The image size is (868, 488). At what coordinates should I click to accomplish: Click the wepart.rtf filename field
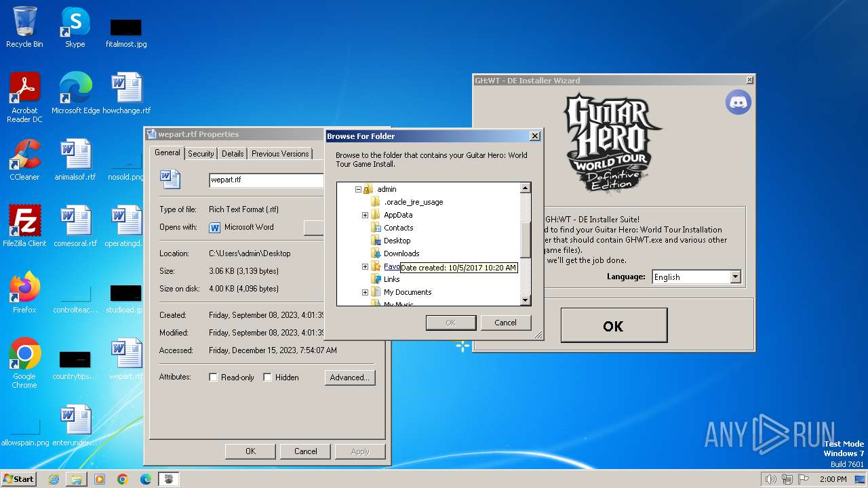[x=266, y=180]
